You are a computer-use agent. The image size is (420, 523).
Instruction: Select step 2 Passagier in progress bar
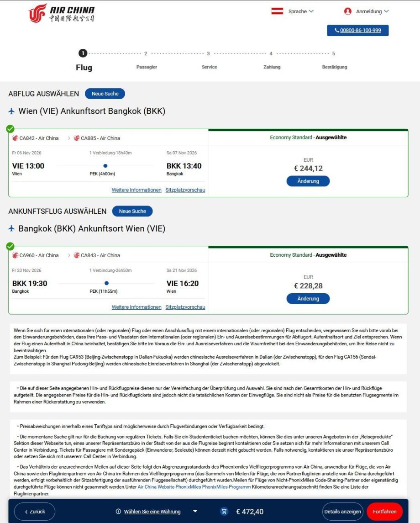[x=147, y=60]
